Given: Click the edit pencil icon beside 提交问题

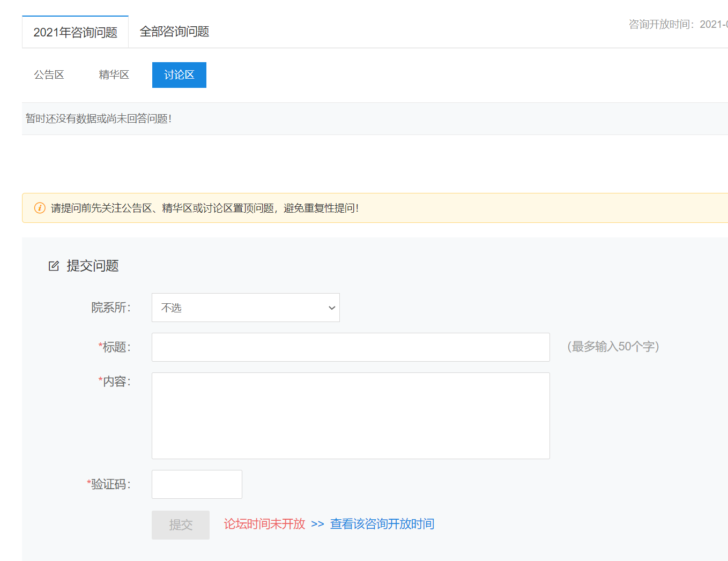Looking at the screenshot, I should point(54,266).
